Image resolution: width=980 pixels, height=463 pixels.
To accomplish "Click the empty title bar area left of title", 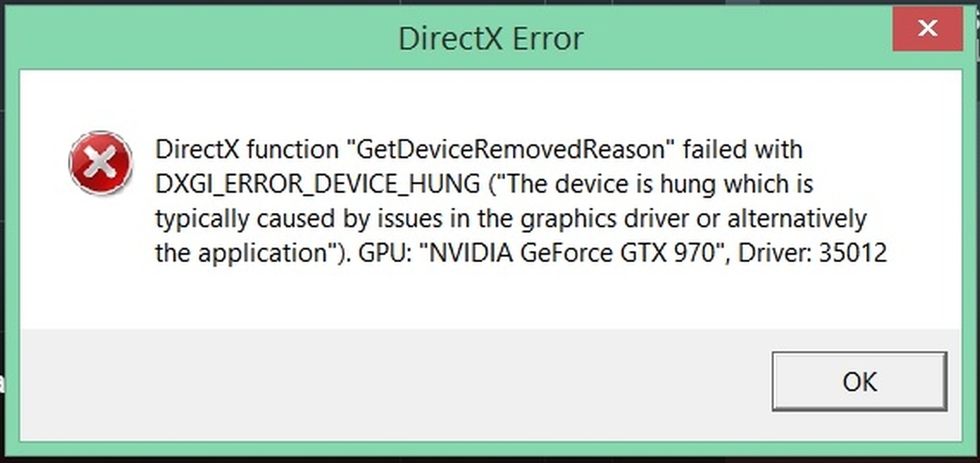I will [193, 39].
